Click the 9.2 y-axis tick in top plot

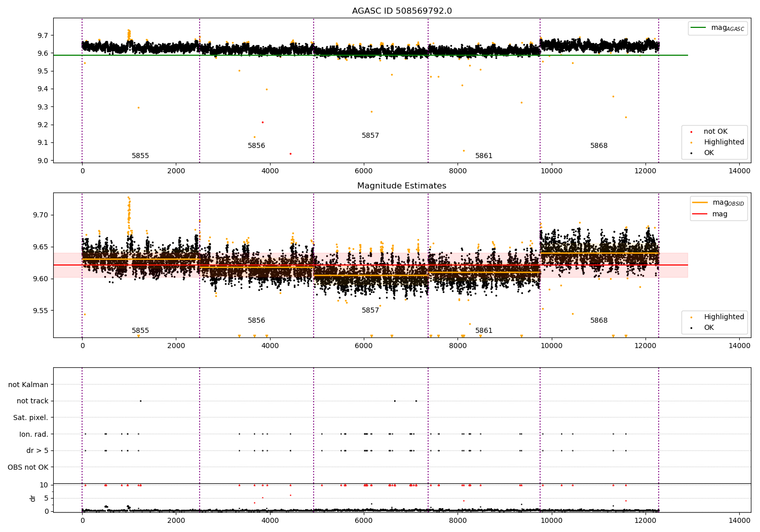point(43,125)
